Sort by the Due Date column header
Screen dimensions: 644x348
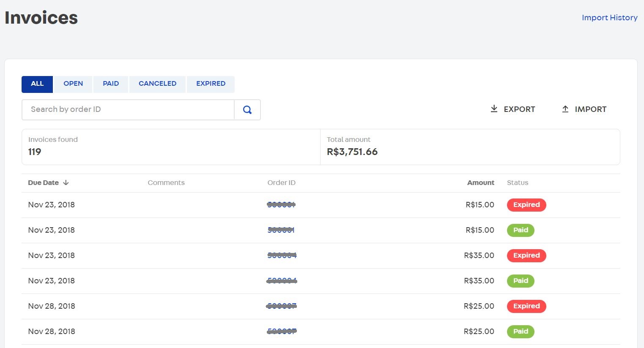coord(44,183)
